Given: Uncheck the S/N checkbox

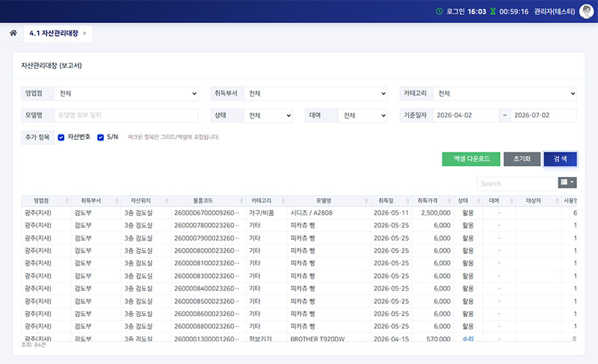Looking at the screenshot, I should tap(100, 138).
